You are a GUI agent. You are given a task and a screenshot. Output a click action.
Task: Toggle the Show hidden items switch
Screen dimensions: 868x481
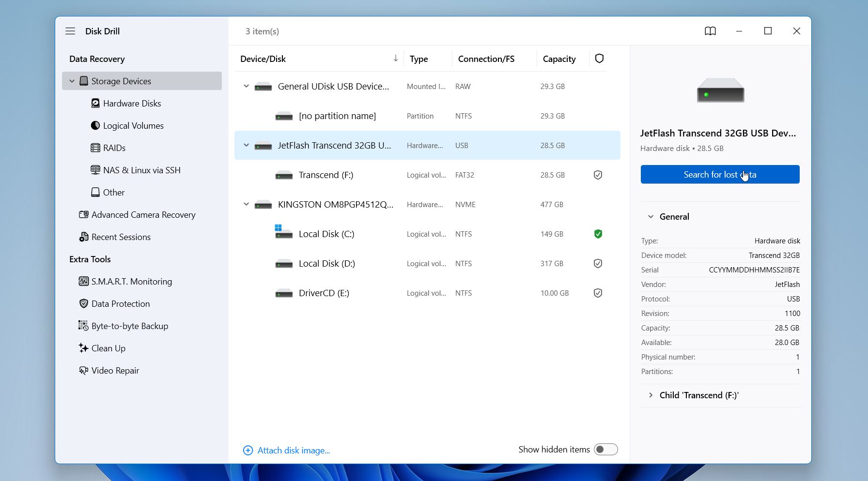(x=606, y=450)
